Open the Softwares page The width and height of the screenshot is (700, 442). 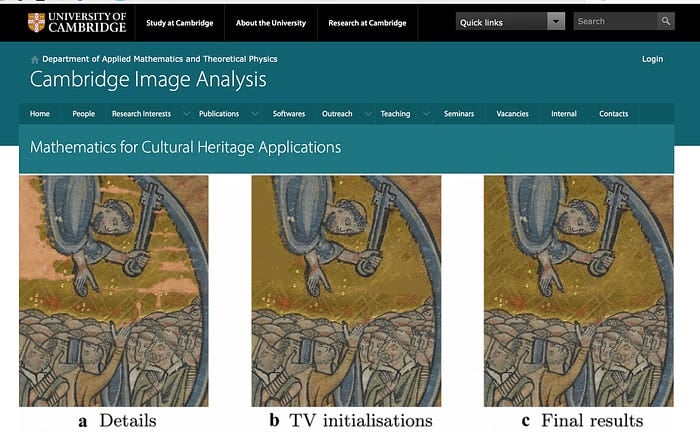[x=289, y=114]
